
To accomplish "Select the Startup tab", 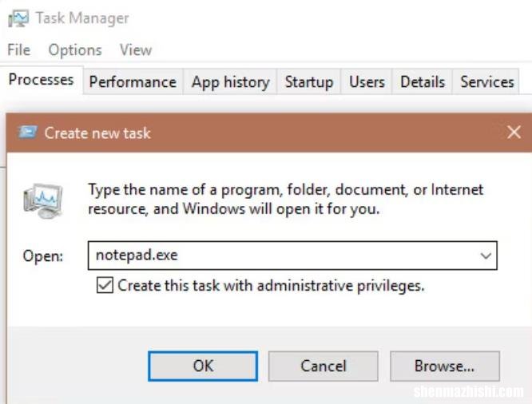I will pyautogui.click(x=309, y=81).
